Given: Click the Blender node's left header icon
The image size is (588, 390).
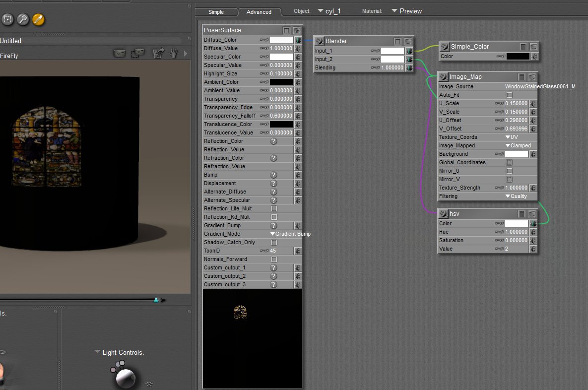Looking at the screenshot, I should click(x=319, y=41).
